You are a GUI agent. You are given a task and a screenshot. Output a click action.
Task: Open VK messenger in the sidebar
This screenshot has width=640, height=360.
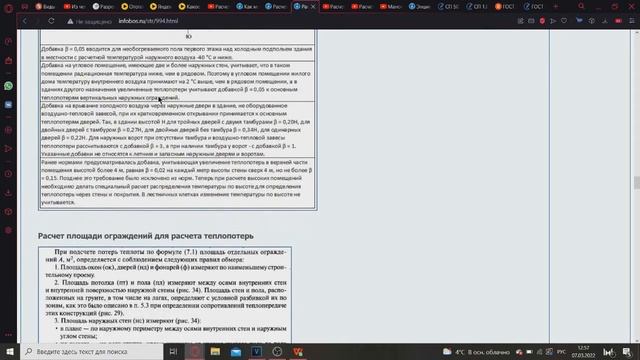pos(8,105)
